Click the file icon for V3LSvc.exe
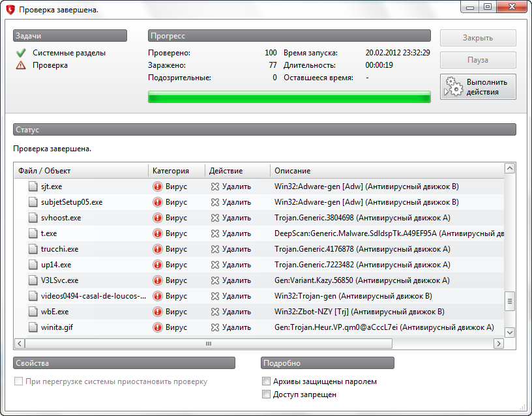Image resolution: width=532 pixels, height=416 pixels. tap(33, 280)
